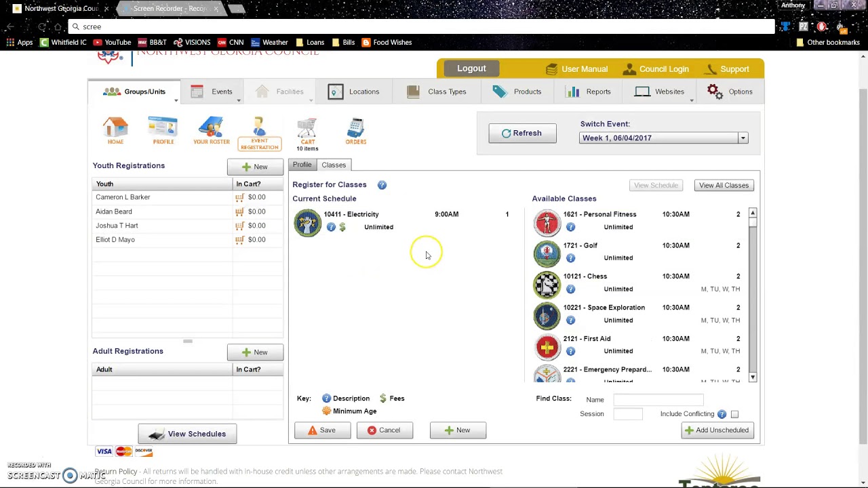Viewport: 868px width, 488px height.
Task: Click the cart icon for Cameron L Barker
Action: tap(239, 197)
